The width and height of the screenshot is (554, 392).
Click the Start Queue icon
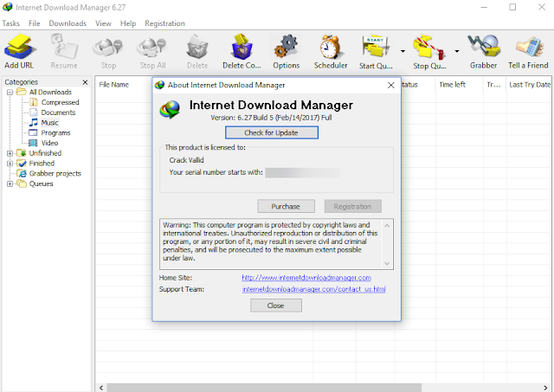click(376, 46)
